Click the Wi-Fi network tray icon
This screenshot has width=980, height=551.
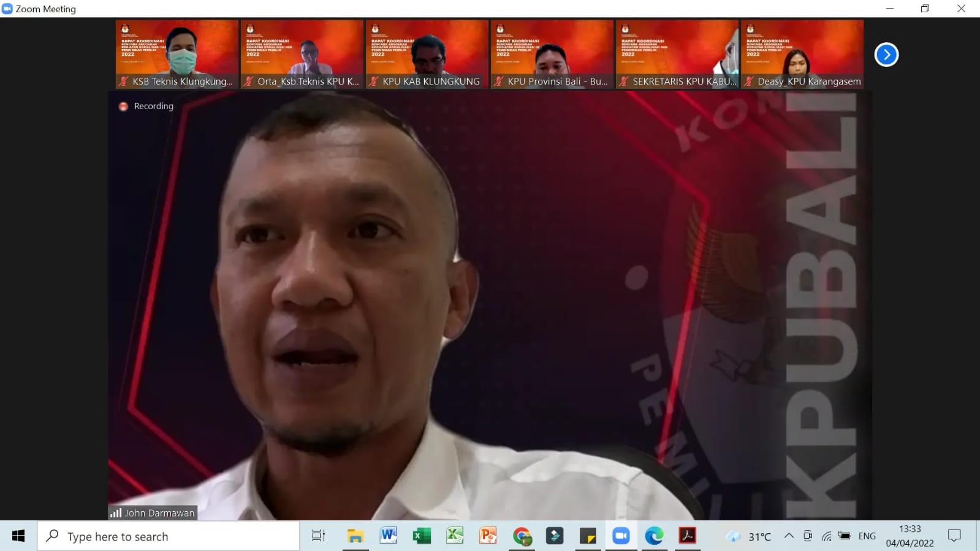click(x=826, y=536)
